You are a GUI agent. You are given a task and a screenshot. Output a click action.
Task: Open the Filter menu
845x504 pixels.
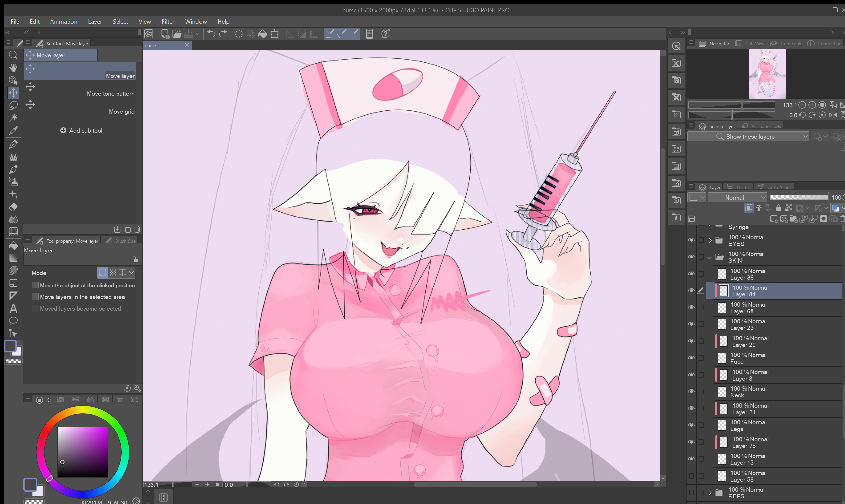pos(168,21)
